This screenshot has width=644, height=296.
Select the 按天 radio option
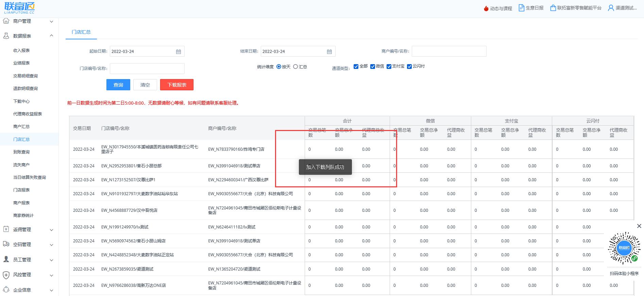point(279,67)
